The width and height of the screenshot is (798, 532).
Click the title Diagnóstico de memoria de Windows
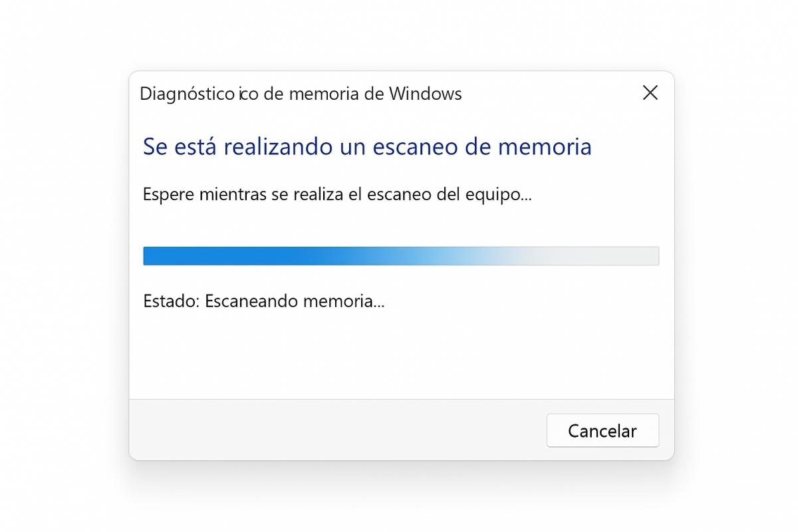coord(301,94)
